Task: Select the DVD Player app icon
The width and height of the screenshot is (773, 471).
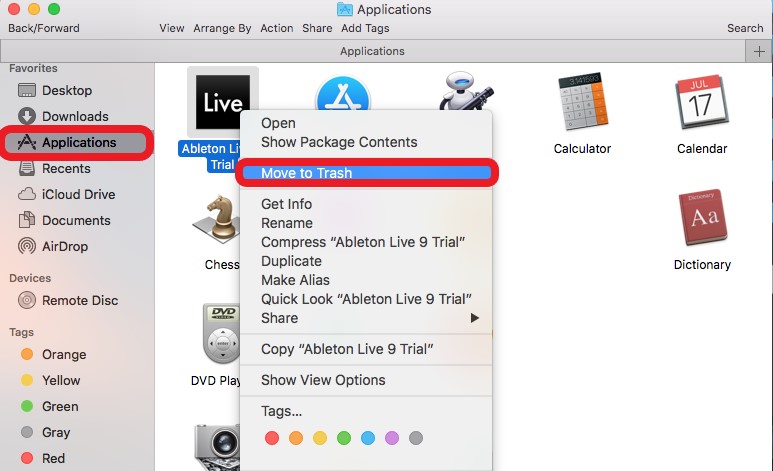Action: pyautogui.click(x=221, y=333)
